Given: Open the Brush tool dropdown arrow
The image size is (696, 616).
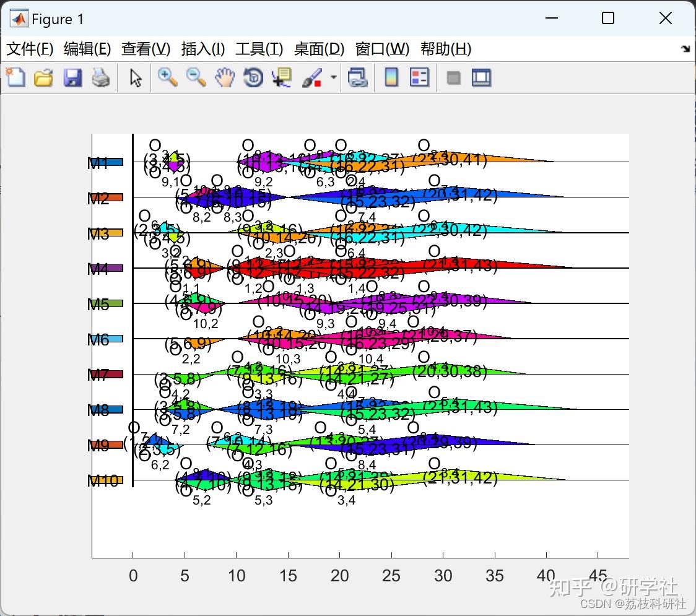Looking at the screenshot, I should pos(333,77).
